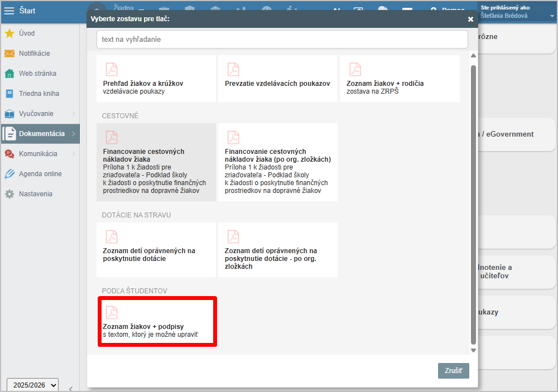This screenshot has height=392, width=558.
Task: Open the 2025/2026 school year dropdown
Action: click(32, 385)
